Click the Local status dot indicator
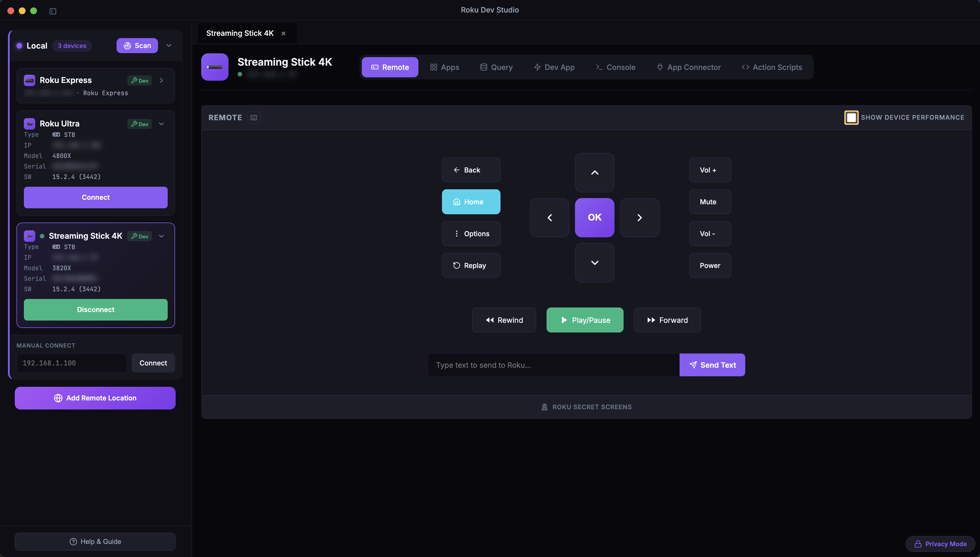The height and width of the screenshot is (557, 980). point(19,46)
